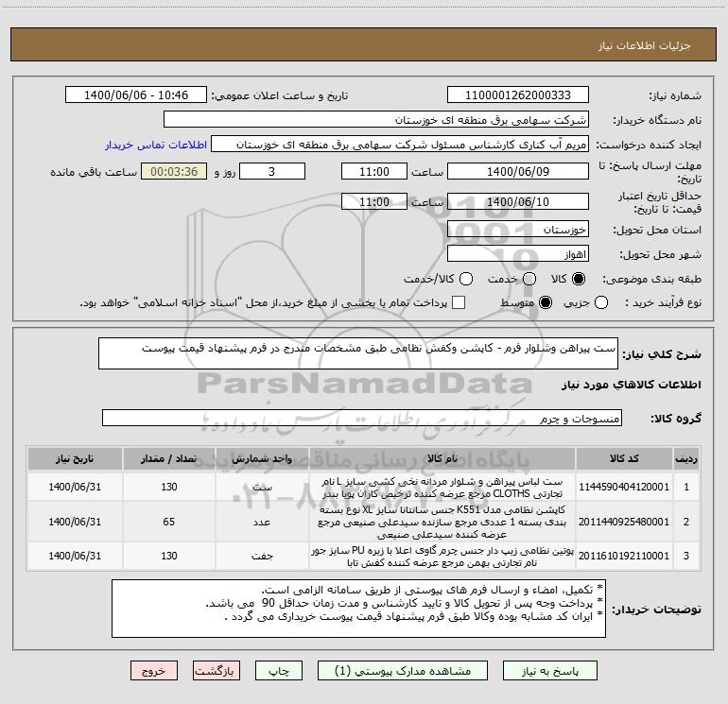Click the remaining days field showing 3
The width and height of the screenshot is (728, 704).
click(x=272, y=171)
